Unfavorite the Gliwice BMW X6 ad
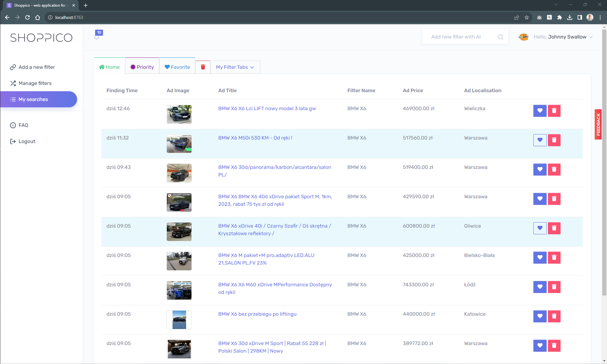The image size is (607, 364). click(540, 228)
